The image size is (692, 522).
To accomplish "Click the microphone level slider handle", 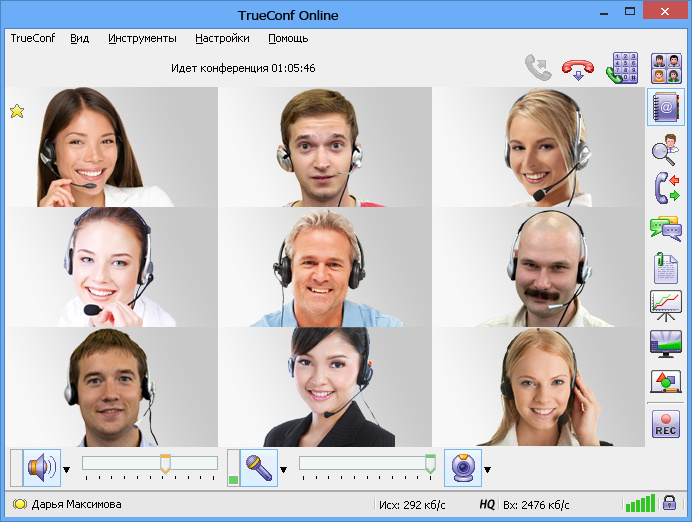I will pyautogui.click(x=430, y=464).
